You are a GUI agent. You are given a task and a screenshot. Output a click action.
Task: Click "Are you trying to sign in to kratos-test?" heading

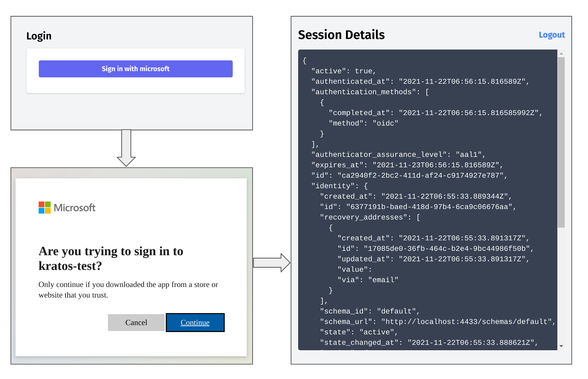point(111,259)
